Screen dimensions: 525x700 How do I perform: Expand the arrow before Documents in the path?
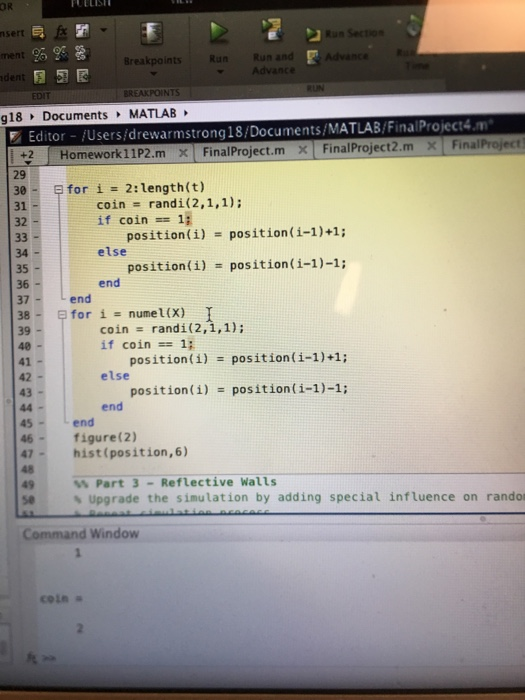pyautogui.click(x=32, y=117)
